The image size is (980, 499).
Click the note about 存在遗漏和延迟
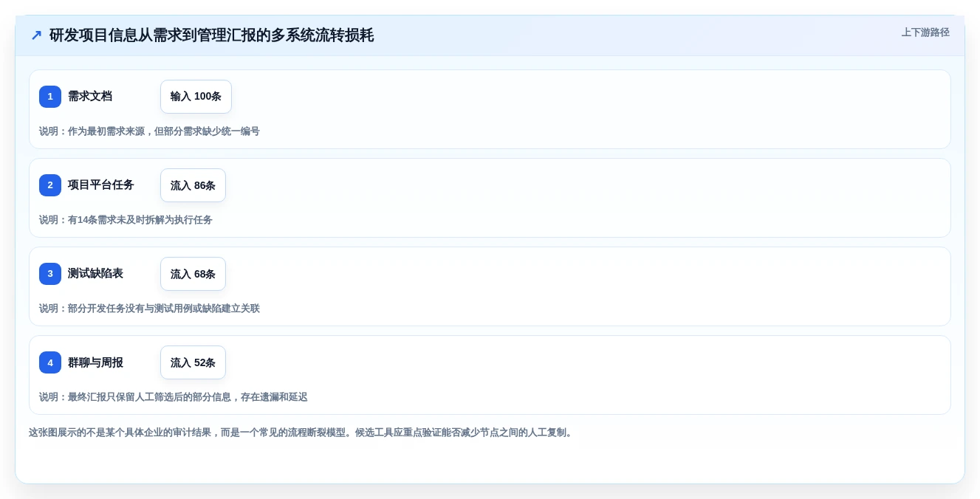coord(173,397)
